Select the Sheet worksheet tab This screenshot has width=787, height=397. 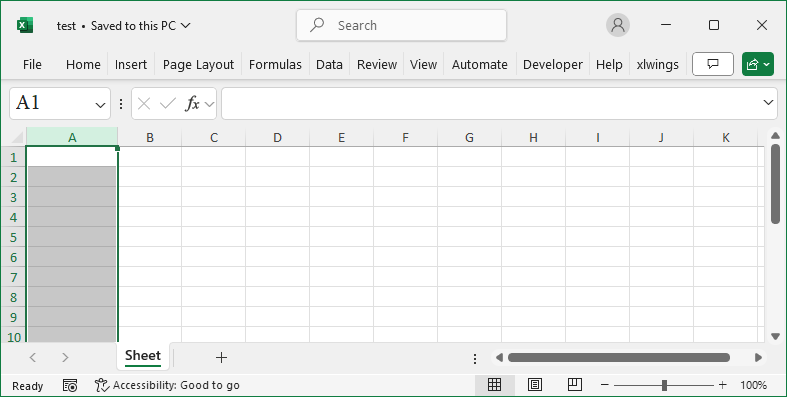pos(143,356)
